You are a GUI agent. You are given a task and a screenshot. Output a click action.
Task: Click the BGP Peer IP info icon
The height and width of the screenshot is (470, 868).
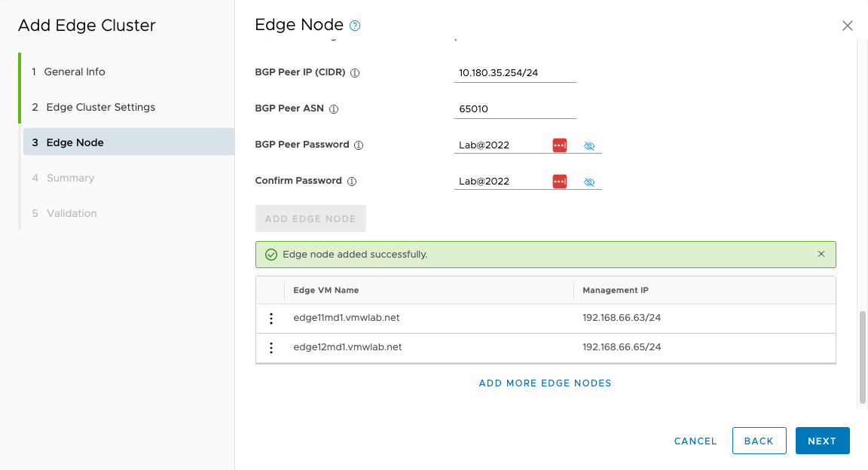355,73
